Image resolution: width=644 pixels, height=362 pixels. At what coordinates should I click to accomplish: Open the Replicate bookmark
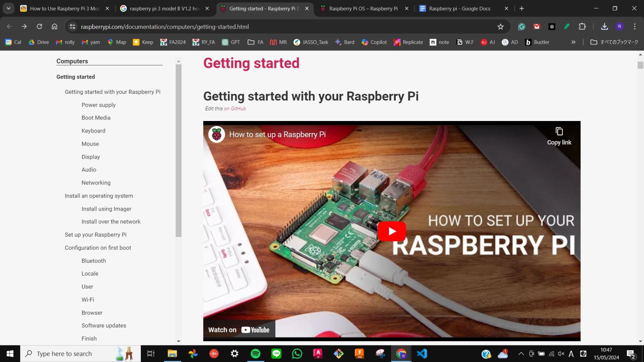(x=408, y=42)
